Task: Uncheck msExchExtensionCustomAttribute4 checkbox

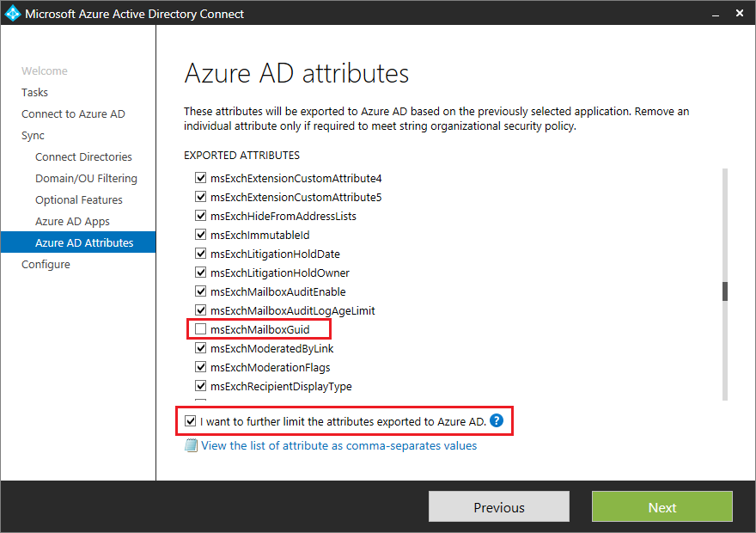Action: [200, 177]
